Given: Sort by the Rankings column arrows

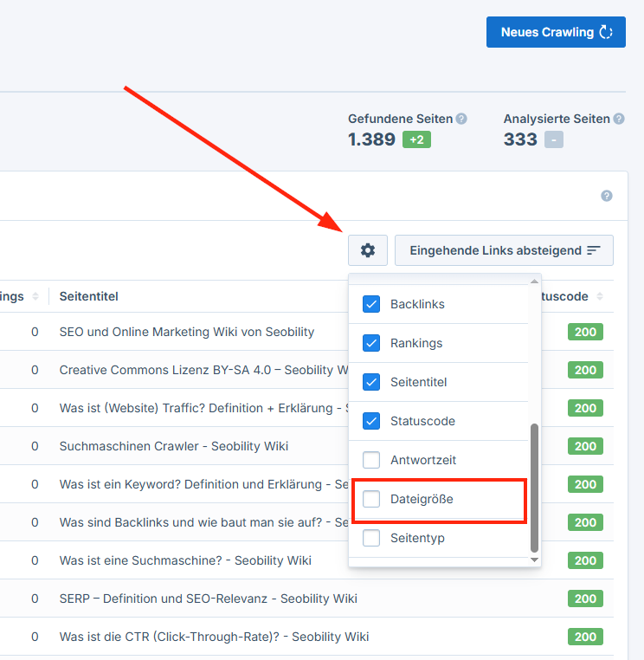Looking at the screenshot, I should [x=35, y=297].
